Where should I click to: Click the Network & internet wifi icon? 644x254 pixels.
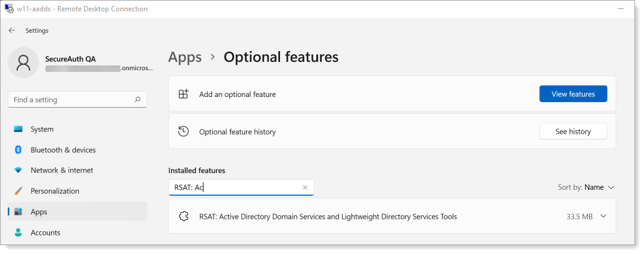tap(18, 171)
